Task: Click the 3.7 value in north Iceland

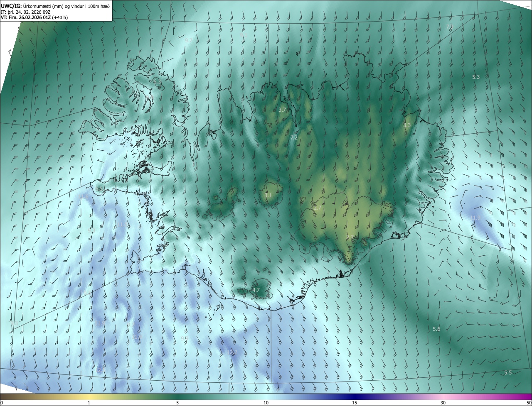Action: pyautogui.click(x=282, y=110)
